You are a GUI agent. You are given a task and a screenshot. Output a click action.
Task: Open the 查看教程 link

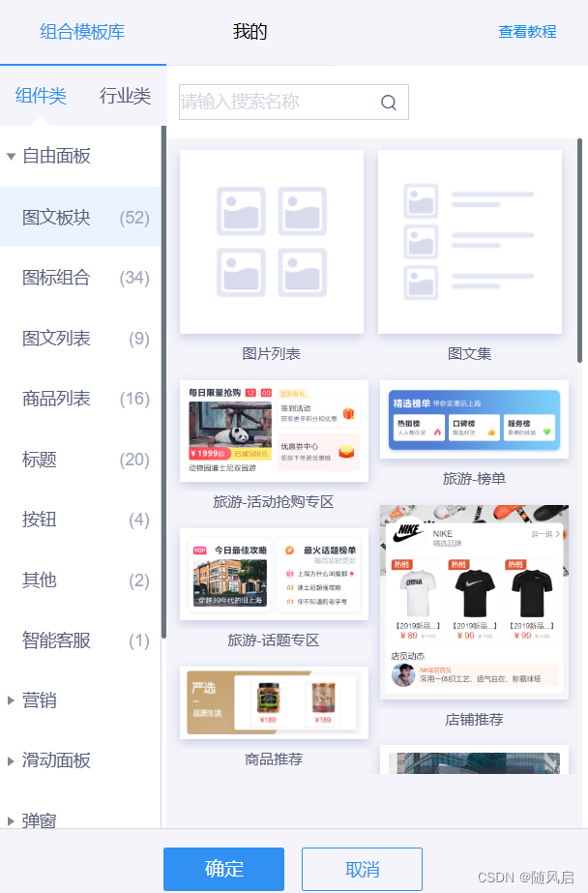click(527, 31)
